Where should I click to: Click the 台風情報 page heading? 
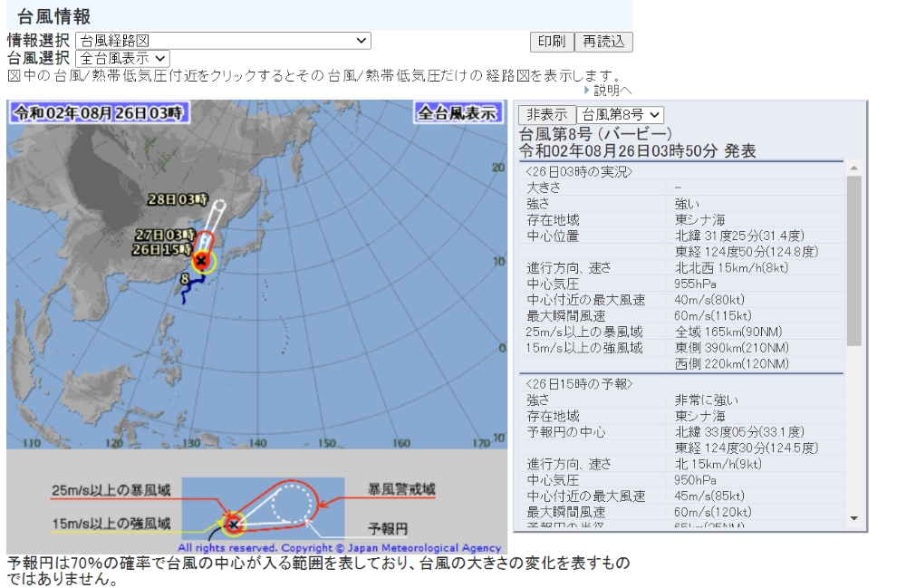(x=53, y=16)
